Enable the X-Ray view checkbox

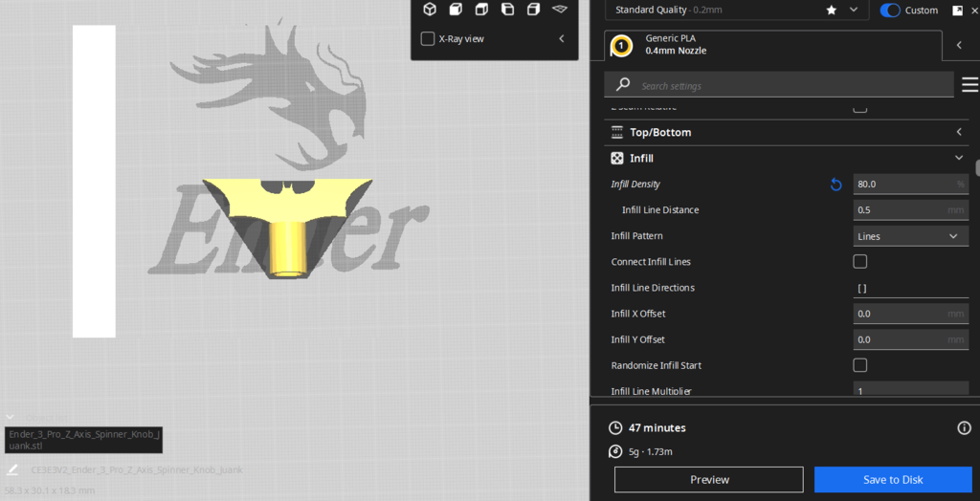428,39
